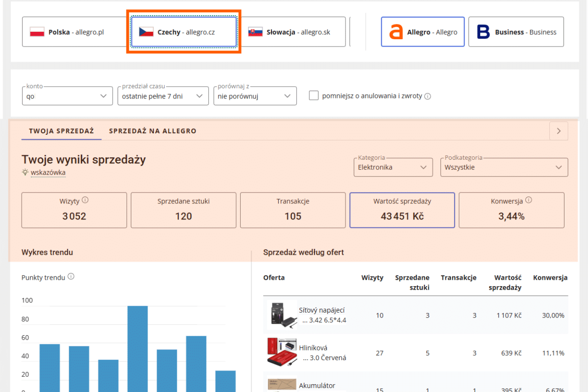588x392 pixels.
Task: Click the info icon next to Wizyty
Action: coord(85,200)
